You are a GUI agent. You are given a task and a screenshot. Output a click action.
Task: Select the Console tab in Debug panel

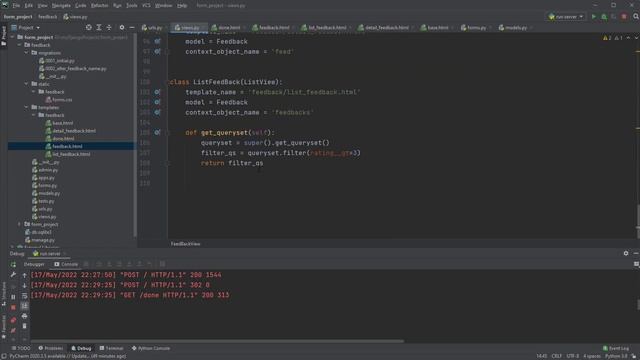(x=66, y=264)
